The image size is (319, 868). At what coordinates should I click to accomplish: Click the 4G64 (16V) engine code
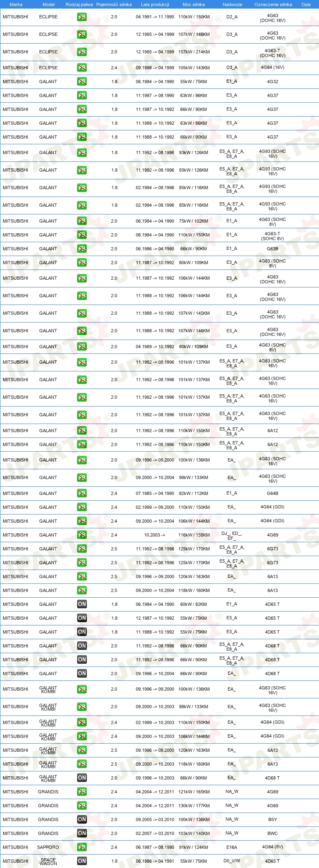click(272, 68)
